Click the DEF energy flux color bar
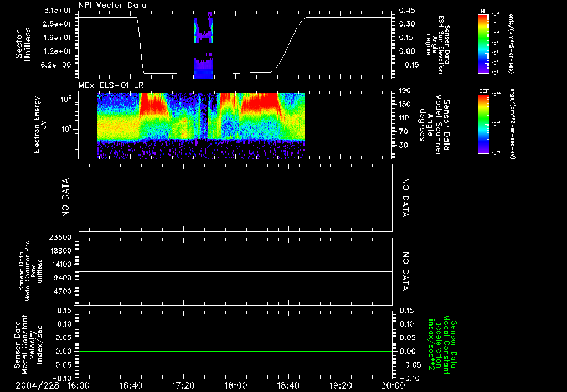This screenshot has height=392, width=567. (x=483, y=124)
